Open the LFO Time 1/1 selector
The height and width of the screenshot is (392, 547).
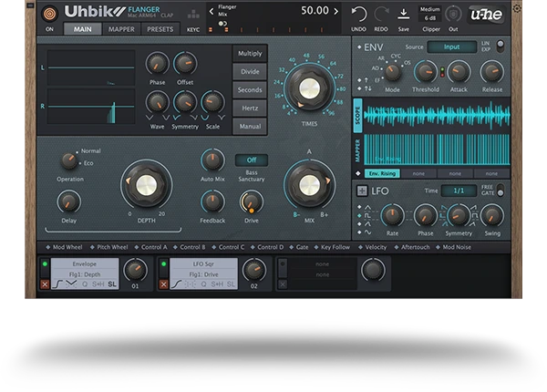459,191
